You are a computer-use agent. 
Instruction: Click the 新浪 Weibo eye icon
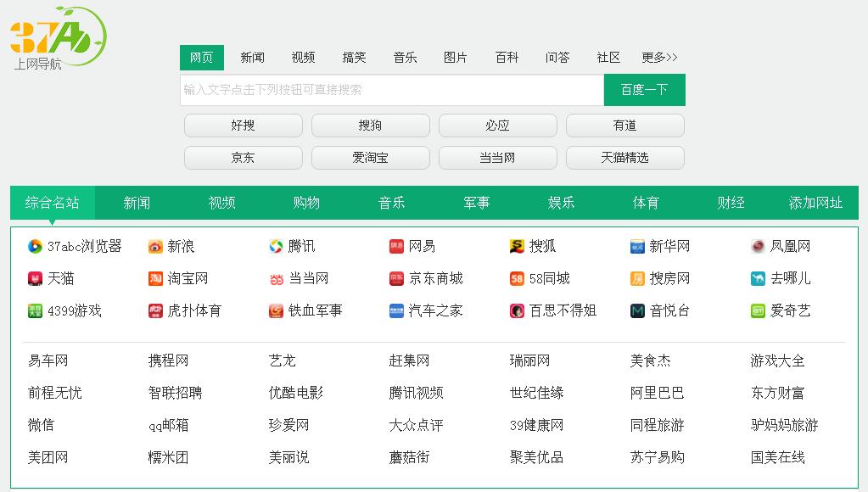click(155, 246)
